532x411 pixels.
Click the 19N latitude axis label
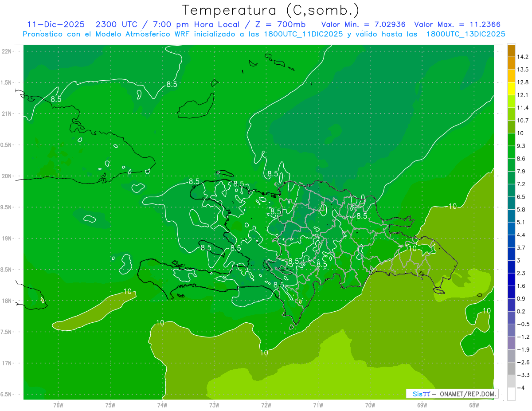(x=7, y=239)
